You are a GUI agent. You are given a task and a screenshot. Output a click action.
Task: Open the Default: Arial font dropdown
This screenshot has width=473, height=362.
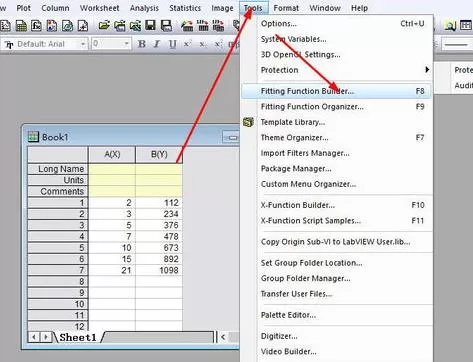point(45,44)
